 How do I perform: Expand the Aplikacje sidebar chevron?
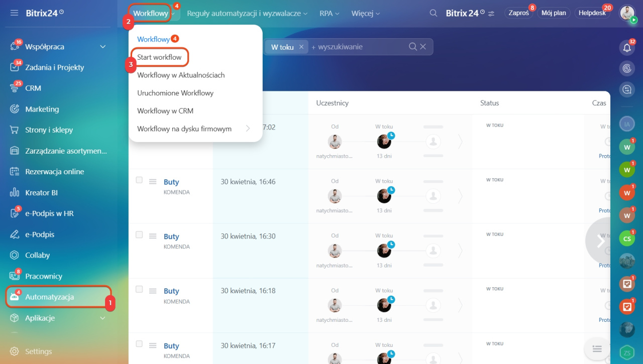click(x=103, y=318)
